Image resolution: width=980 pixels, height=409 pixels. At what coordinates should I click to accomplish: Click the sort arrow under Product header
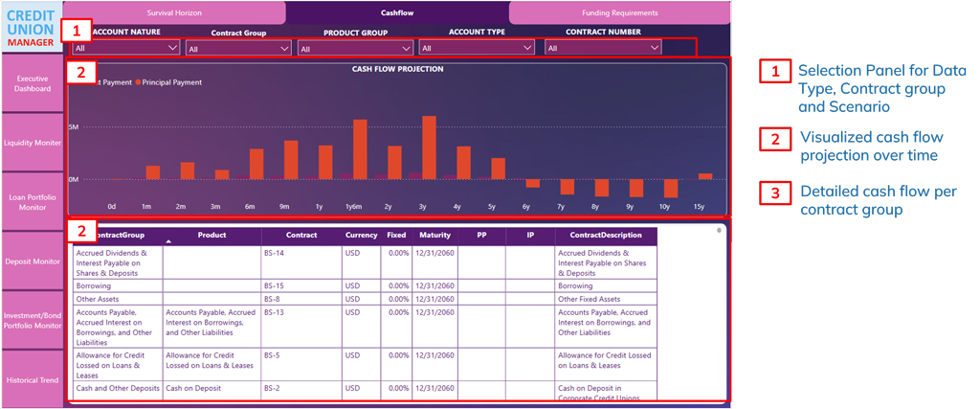point(169,242)
